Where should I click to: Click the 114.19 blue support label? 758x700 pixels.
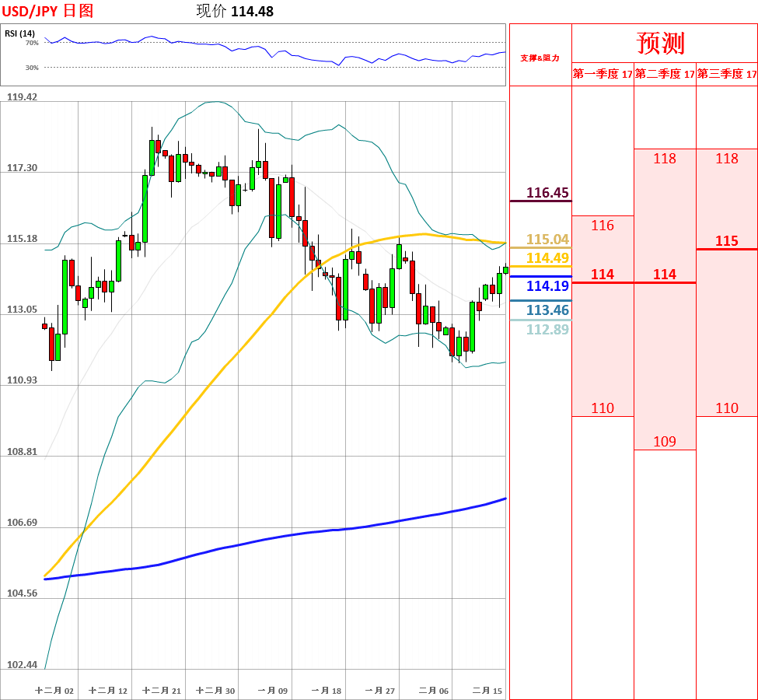pyautogui.click(x=547, y=286)
